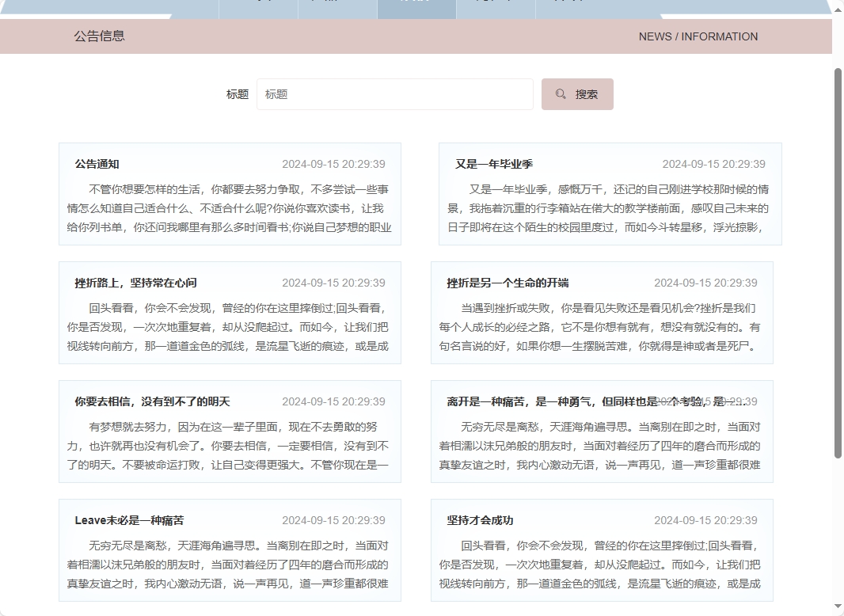Open the 坚持才会成功 article
The image size is (844, 616).
click(481, 520)
